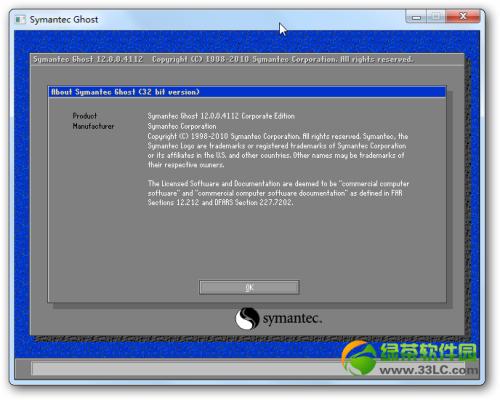Close the Symantec Ghost window
Image resolution: width=500 pixels, height=400 pixels.
(463, 16)
